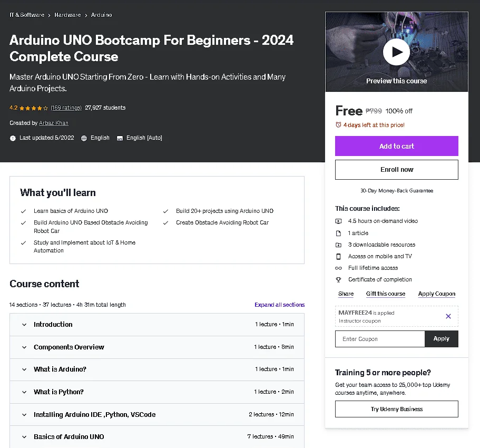
Task: Click the closed captions icon
Action: pos(120,138)
